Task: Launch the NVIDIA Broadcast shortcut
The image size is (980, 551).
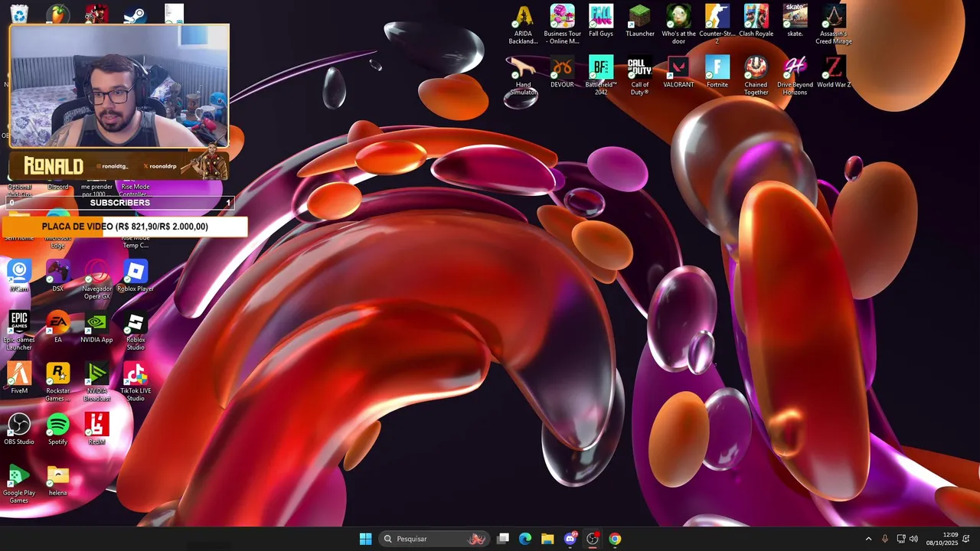Action: (96, 381)
